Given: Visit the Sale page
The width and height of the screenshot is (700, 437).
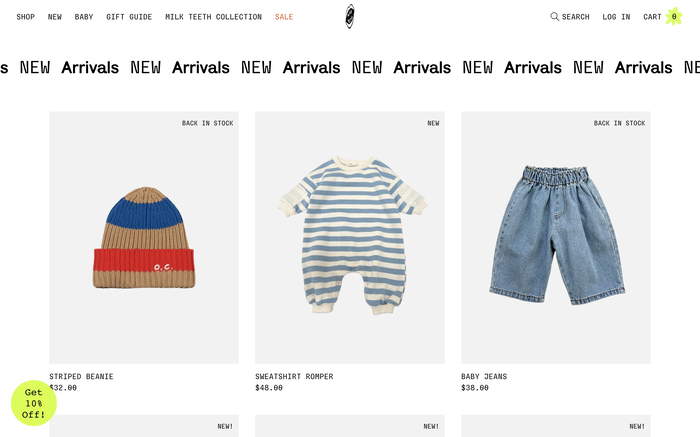Looking at the screenshot, I should [284, 17].
